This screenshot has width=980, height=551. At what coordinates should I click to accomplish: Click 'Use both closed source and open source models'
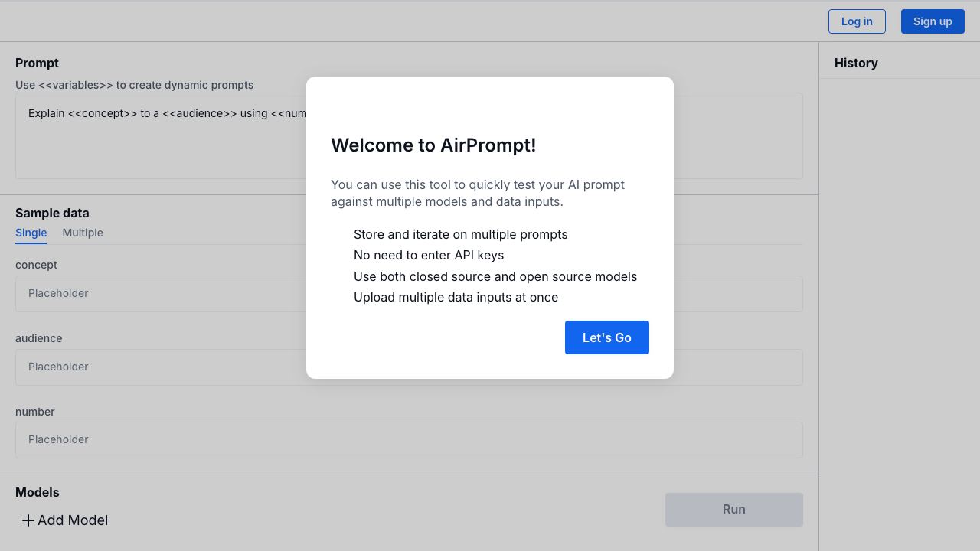coord(495,276)
